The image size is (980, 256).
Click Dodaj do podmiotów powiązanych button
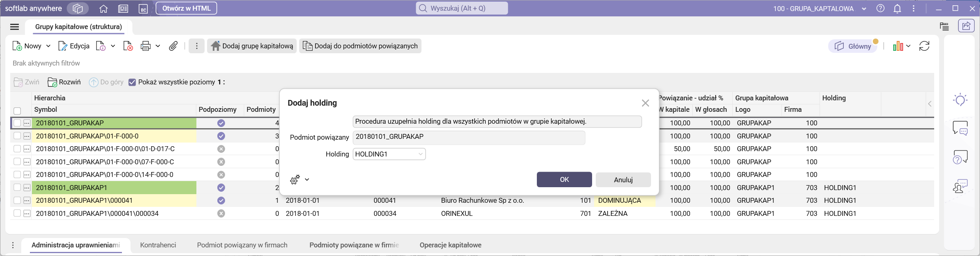point(360,46)
